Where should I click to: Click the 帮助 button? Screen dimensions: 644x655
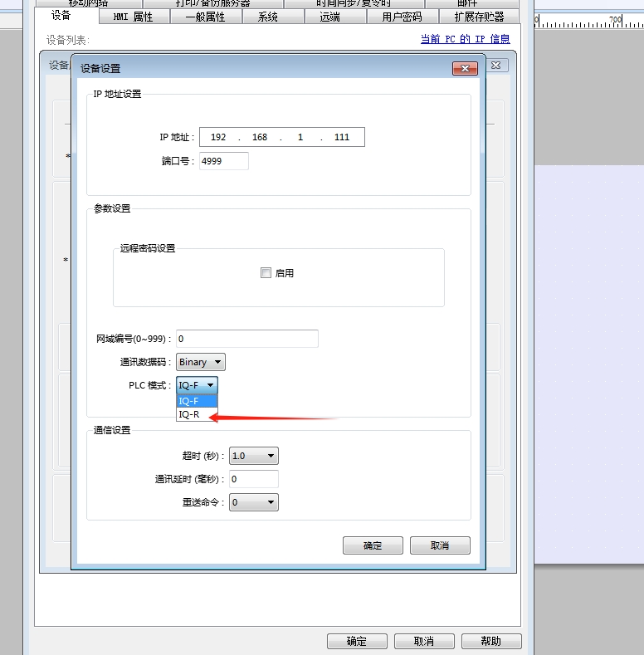[490, 641]
